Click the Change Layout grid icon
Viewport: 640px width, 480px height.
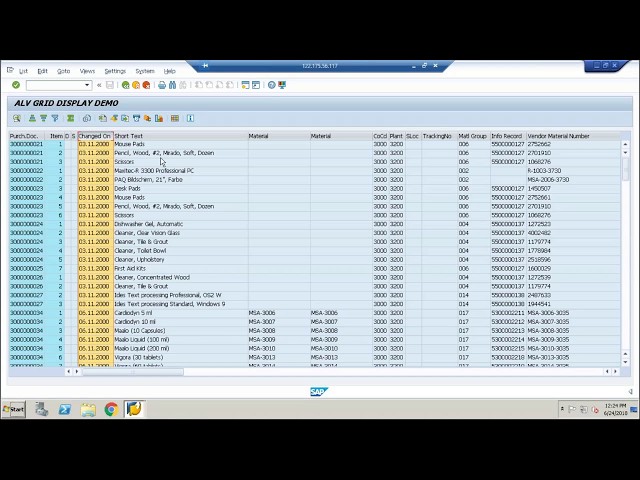click(x=175, y=118)
